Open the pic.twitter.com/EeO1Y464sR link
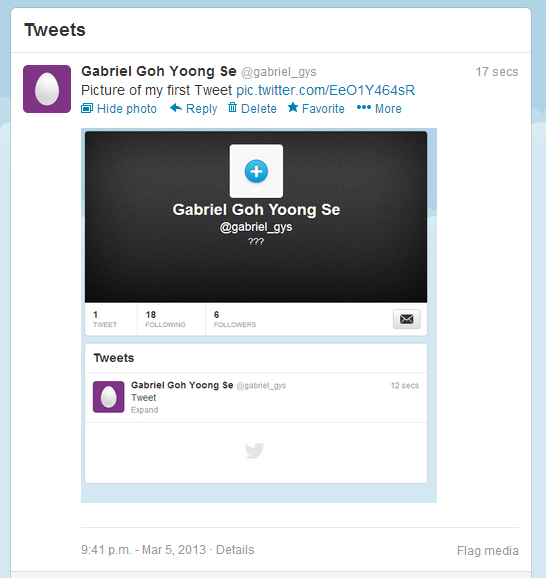The image size is (546, 578). pos(326,90)
